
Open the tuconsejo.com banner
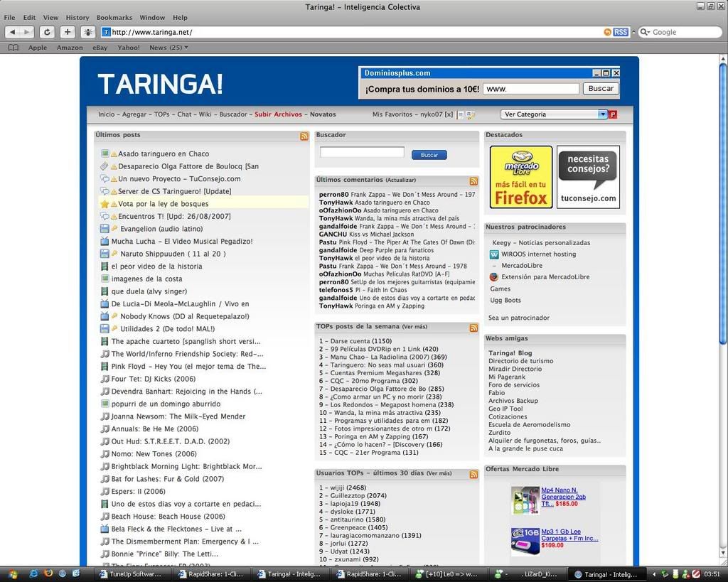[x=588, y=177]
